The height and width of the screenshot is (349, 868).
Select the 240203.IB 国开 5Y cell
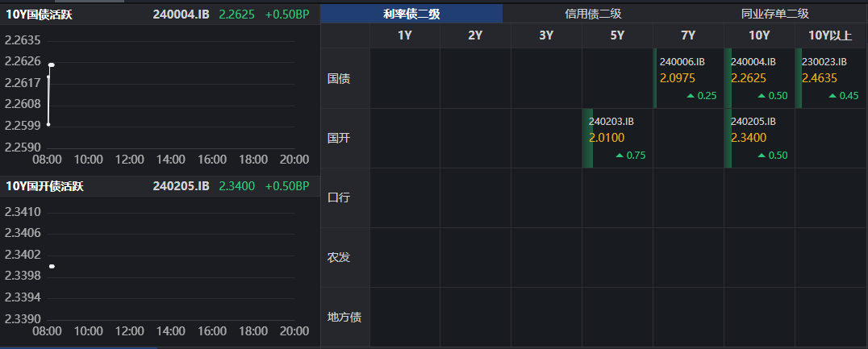(x=617, y=138)
